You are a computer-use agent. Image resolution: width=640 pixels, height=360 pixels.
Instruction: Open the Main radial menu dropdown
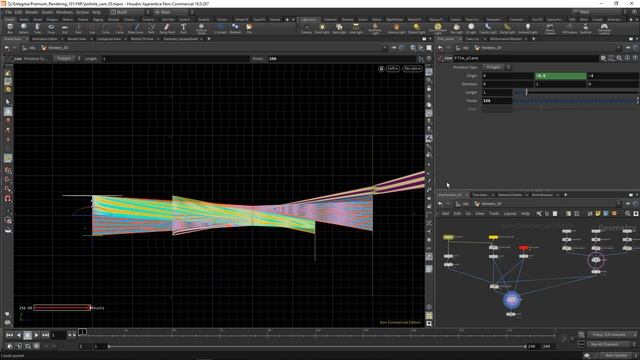click(x=173, y=12)
